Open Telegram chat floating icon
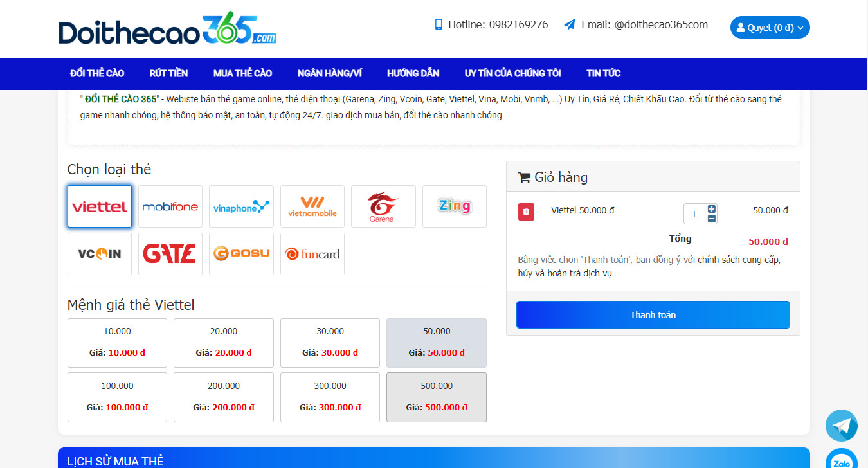Screen dimensions: 868x468 (x=842, y=426)
